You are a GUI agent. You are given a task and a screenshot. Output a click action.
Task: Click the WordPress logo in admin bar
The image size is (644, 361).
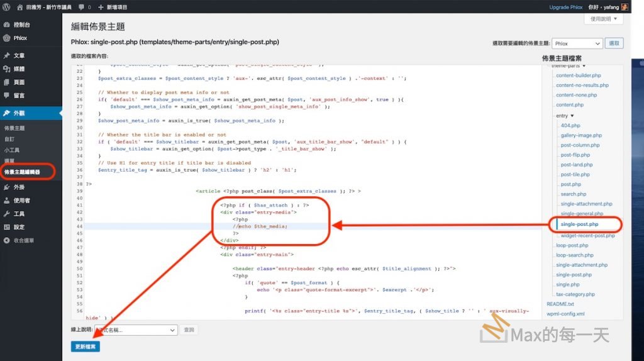pos(7,7)
